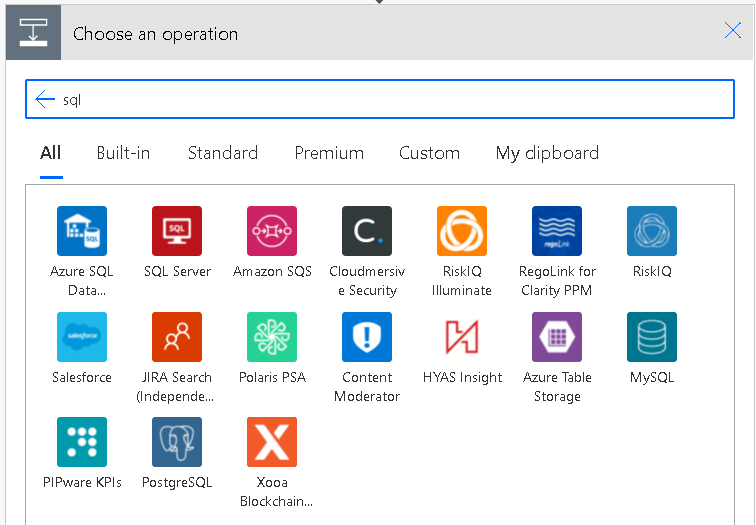Pick the PIPware KPIs connector icon

click(x=81, y=442)
